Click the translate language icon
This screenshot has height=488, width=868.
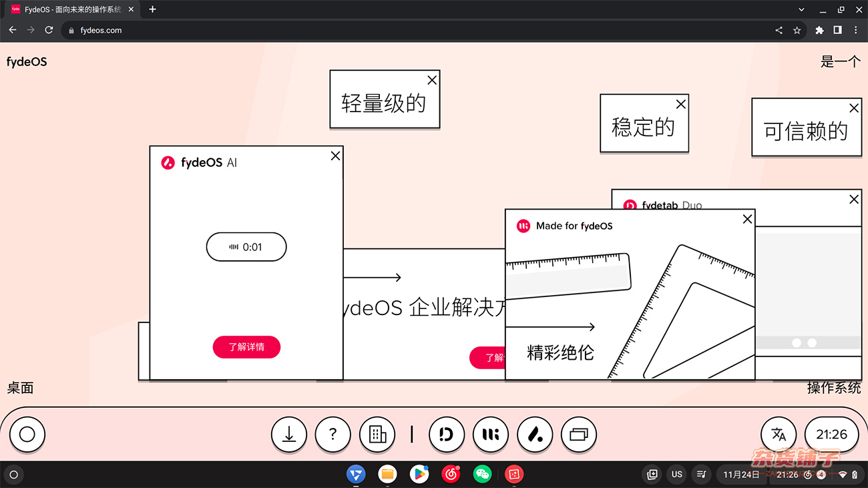(779, 435)
